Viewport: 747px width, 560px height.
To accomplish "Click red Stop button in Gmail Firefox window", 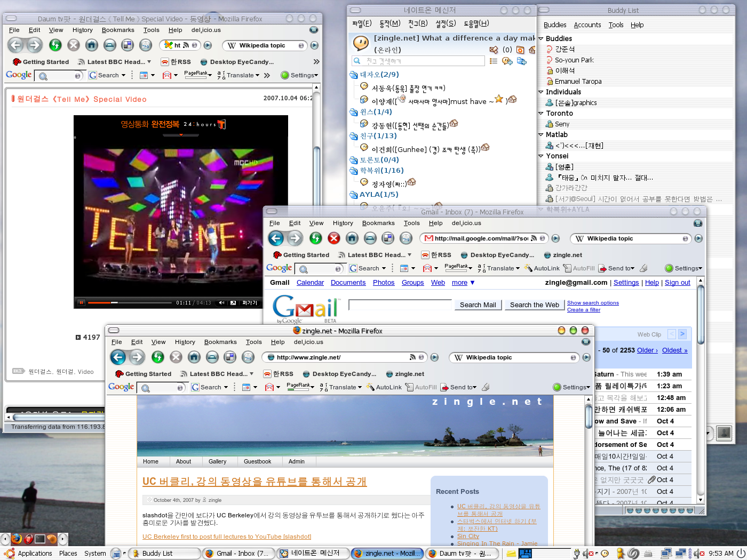I will [334, 238].
